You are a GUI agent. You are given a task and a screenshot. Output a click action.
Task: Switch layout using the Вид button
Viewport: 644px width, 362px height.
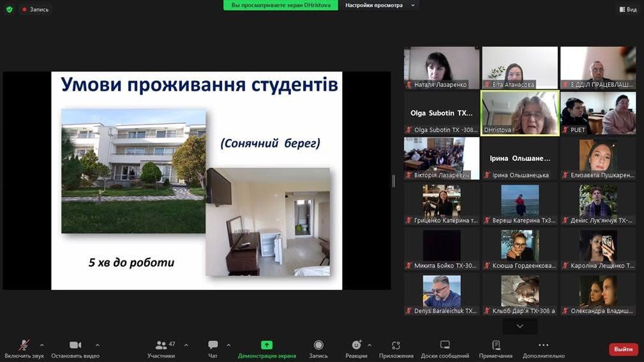pyautogui.click(x=627, y=9)
